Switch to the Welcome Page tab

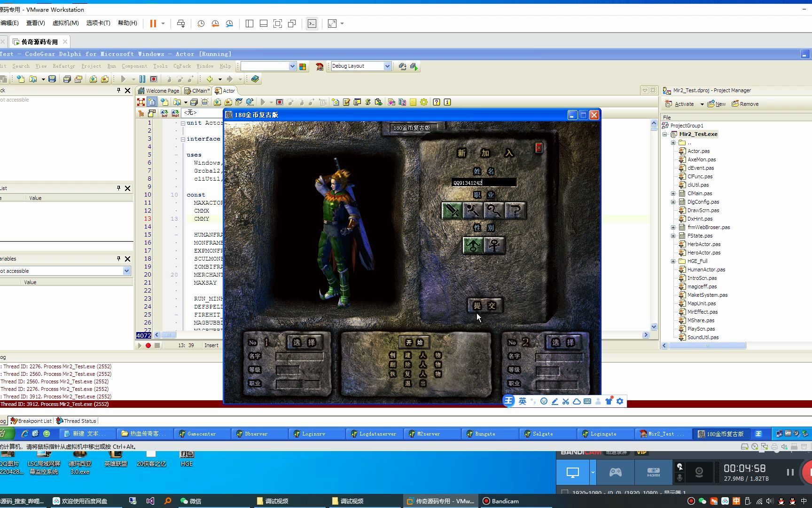pos(158,91)
